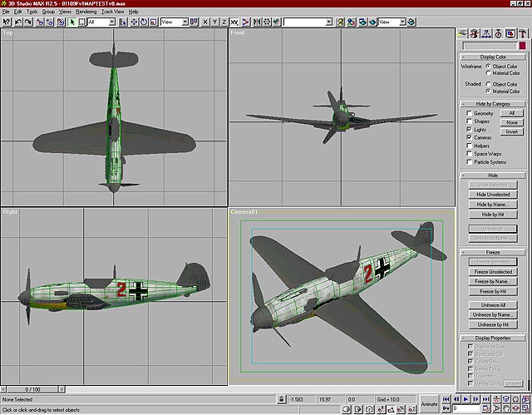
Task: Switch to the Create command panel tab
Action: click(x=462, y=33)
